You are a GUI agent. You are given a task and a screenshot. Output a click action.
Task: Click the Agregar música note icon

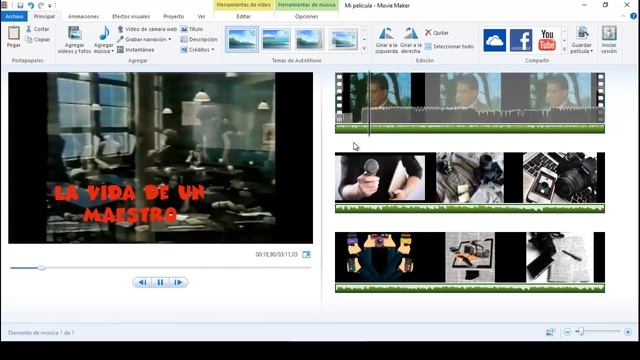pos(104,33)
